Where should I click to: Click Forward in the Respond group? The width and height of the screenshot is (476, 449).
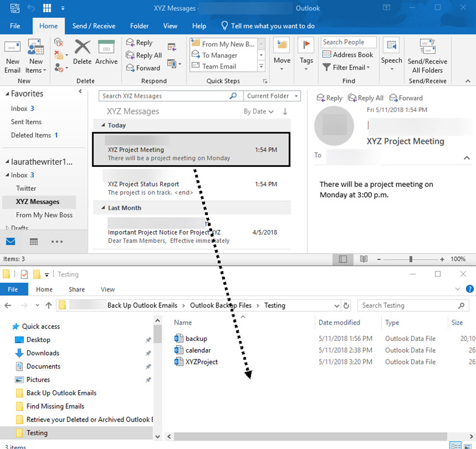click(143, 68)
